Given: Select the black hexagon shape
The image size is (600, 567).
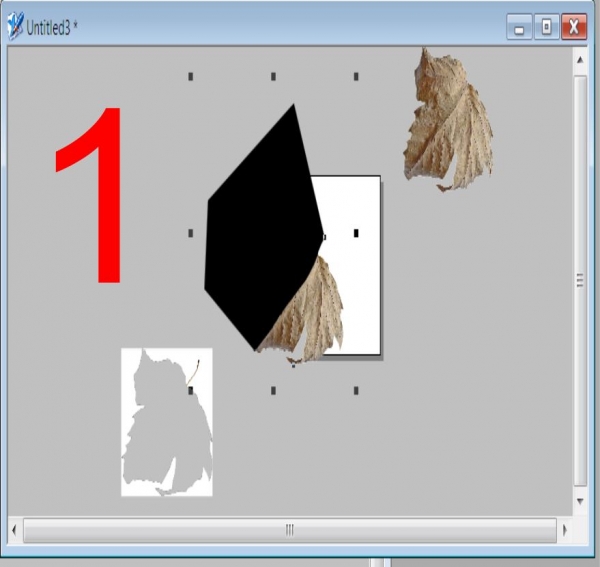Looking at the screenshot, I should click(263, 227).
